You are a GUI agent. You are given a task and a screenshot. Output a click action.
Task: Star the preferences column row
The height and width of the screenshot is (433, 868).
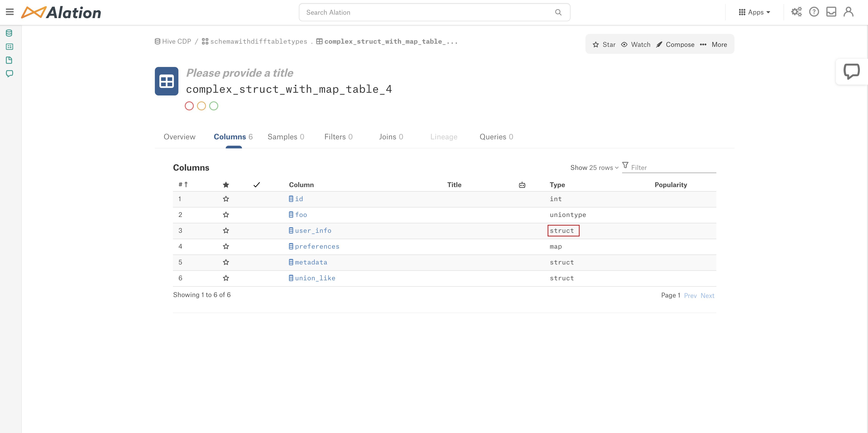pyautogui.click(x=226, y=246)
